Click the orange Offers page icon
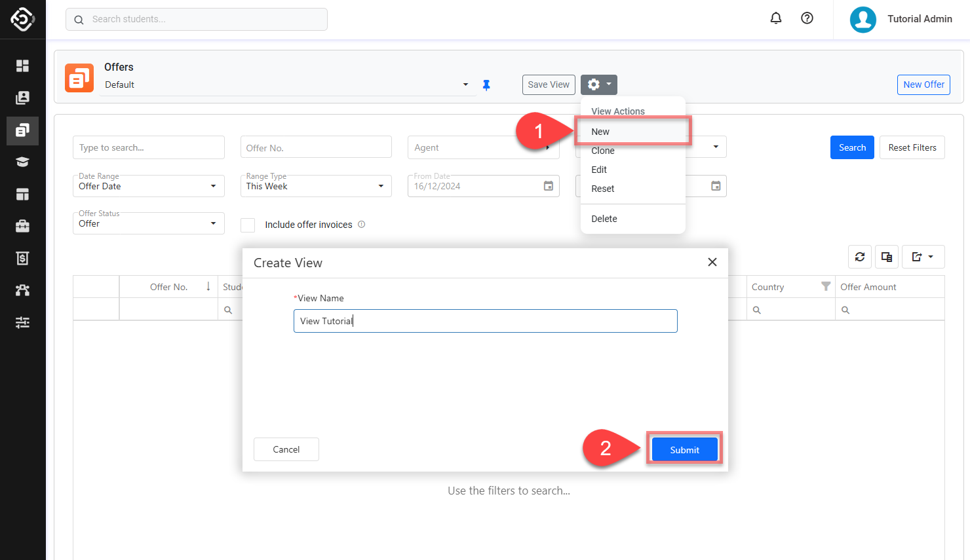Image resolution: width=970 pixels, height=560 pixels. coord(79,78)
